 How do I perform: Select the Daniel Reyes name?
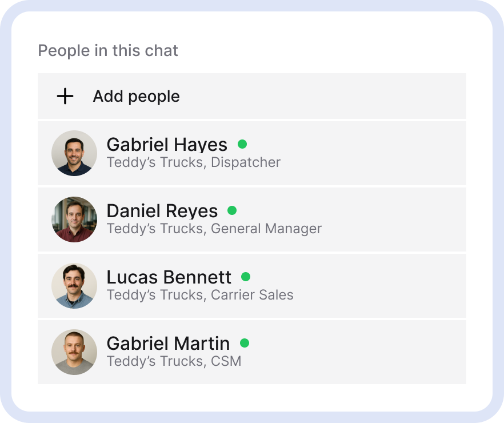pyautogui.click(x=162, y=211)
